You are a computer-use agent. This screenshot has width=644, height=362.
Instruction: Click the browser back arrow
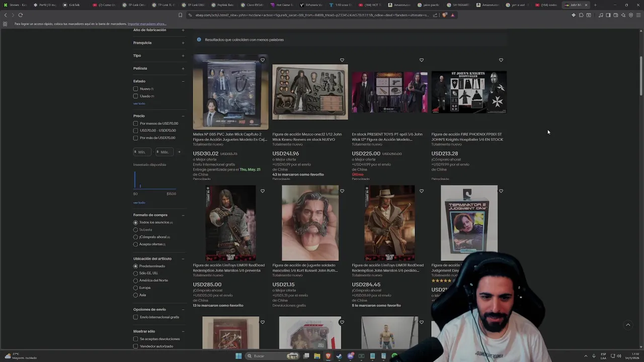(x=6, y=15)
